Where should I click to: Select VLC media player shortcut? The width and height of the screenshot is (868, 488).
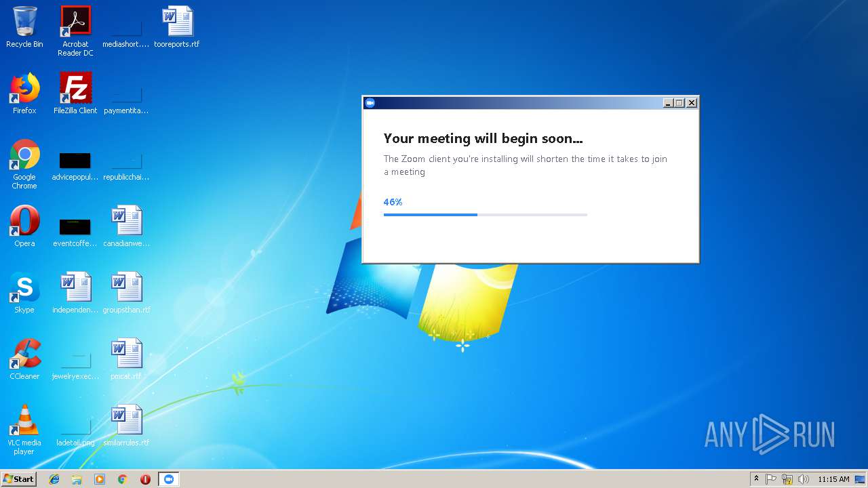click(x=24, y=430)
